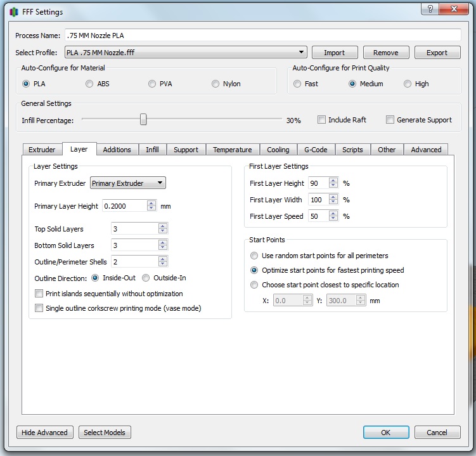Click the help question mark icon in title bar
The image size is (476, 456).
[430, 10]
